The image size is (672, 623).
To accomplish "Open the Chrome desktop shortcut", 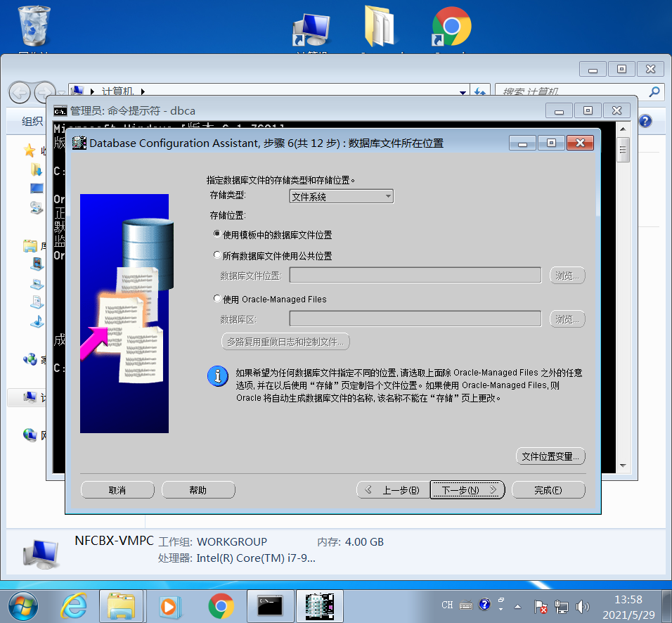I will 450,25.
